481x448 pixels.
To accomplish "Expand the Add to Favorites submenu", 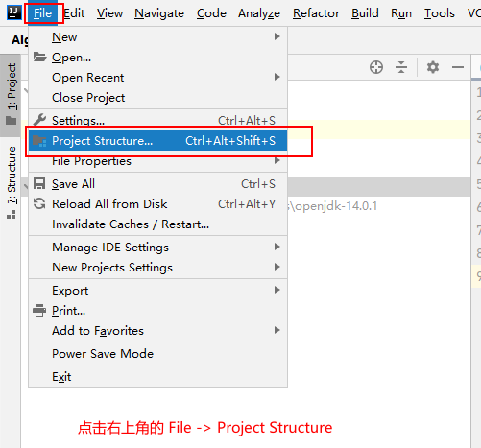I will (157, 331).
